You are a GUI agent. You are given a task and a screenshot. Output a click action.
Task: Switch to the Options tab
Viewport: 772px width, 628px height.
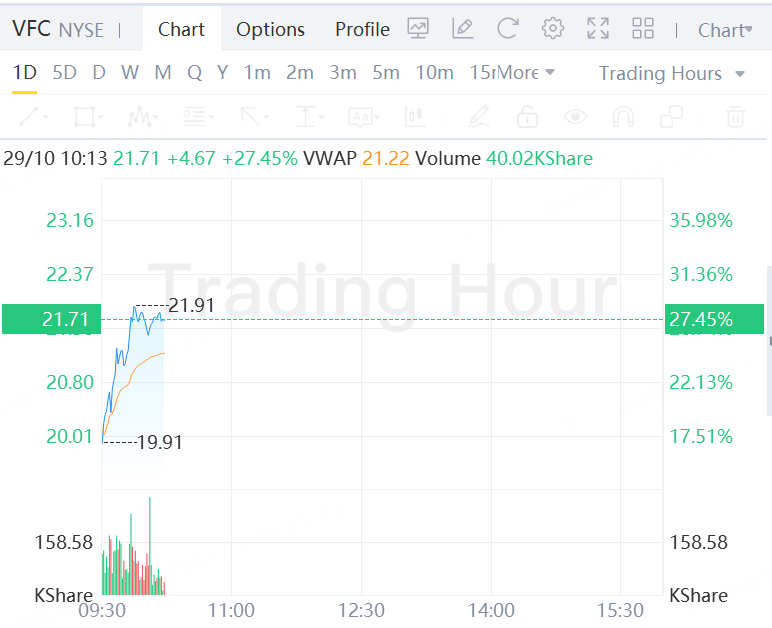[270, 30]
